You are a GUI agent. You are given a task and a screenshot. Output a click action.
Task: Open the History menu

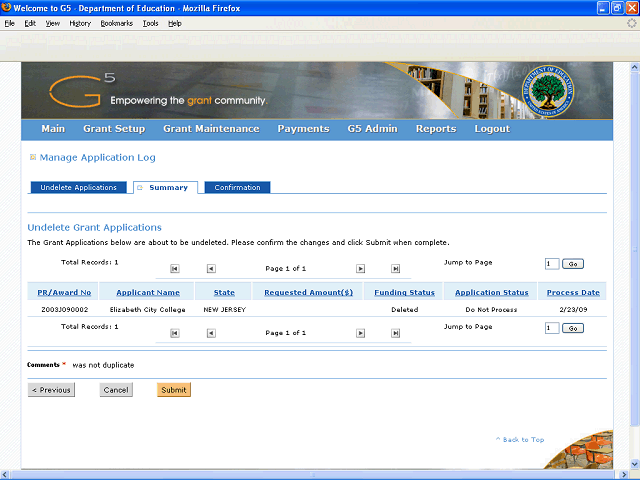coord(80,23)
